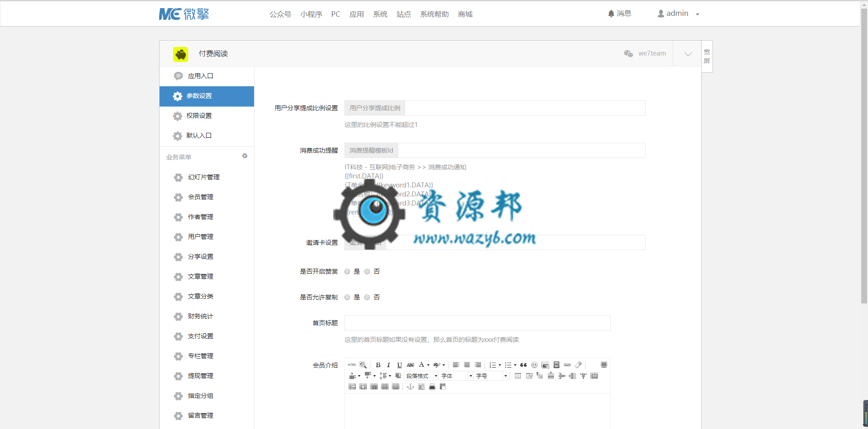Focus 用户分享提成比例 input field
This screenshot has height=429, width=868.
coord(525,108)
